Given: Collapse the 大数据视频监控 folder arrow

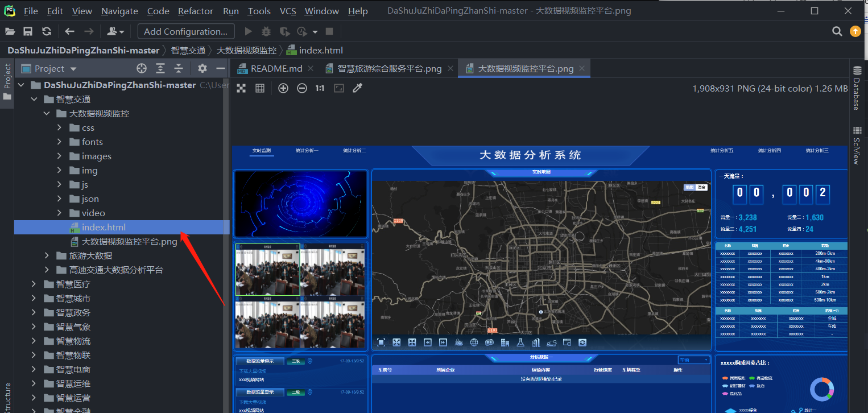Looking at the screenshot, I should (47, 113).
